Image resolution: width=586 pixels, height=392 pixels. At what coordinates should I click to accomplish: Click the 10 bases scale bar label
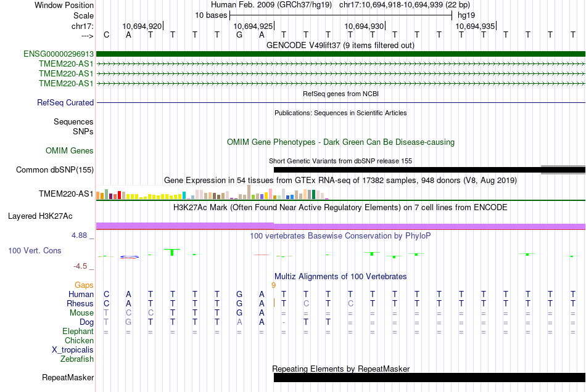[x=211, y=15]
